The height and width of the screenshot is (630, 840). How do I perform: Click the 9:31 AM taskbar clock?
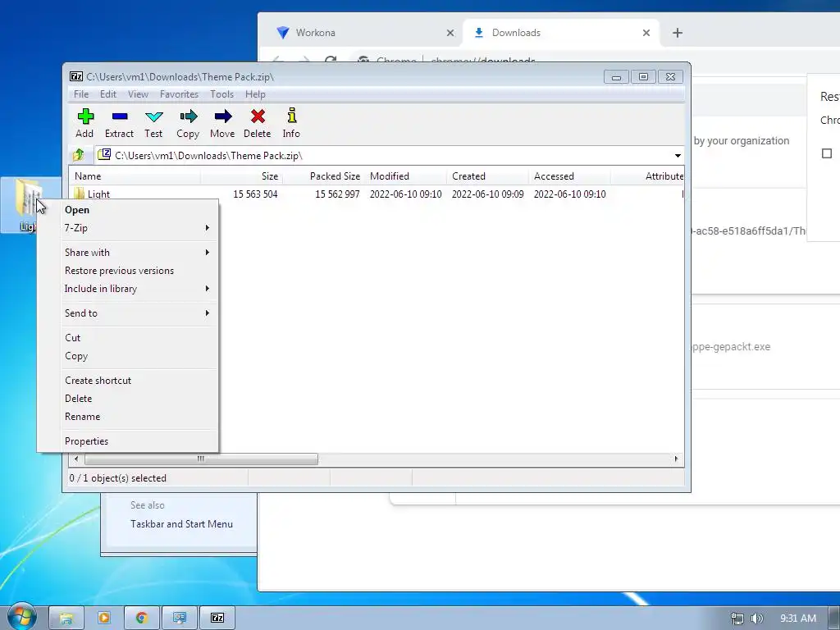click(798, 619)
